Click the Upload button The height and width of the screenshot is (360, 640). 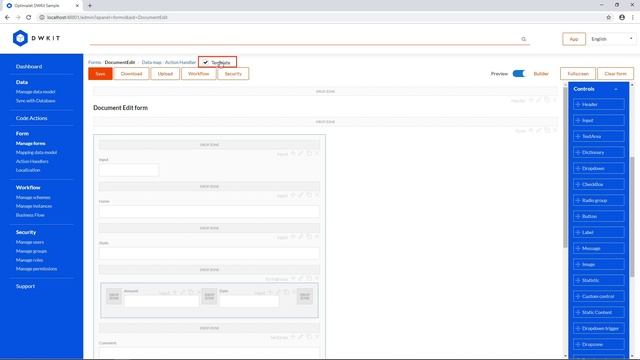click(165, 74)
